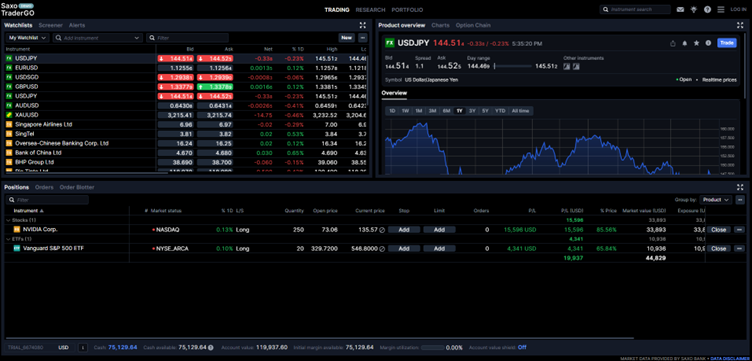752x361 pixels.
Task: Expand the Watchlists panel to fullscreen
Action: [x=363, y=25]
